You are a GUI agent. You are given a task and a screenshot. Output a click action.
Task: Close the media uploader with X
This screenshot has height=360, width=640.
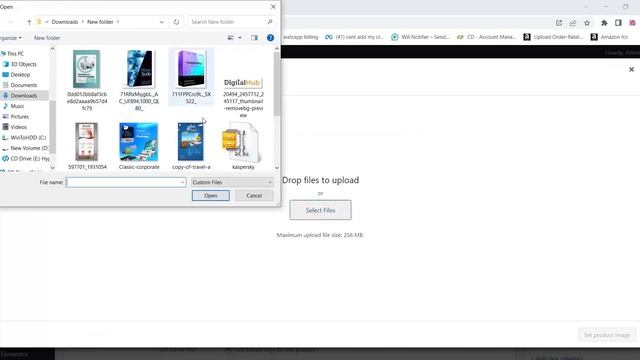[x=631, y=69]
